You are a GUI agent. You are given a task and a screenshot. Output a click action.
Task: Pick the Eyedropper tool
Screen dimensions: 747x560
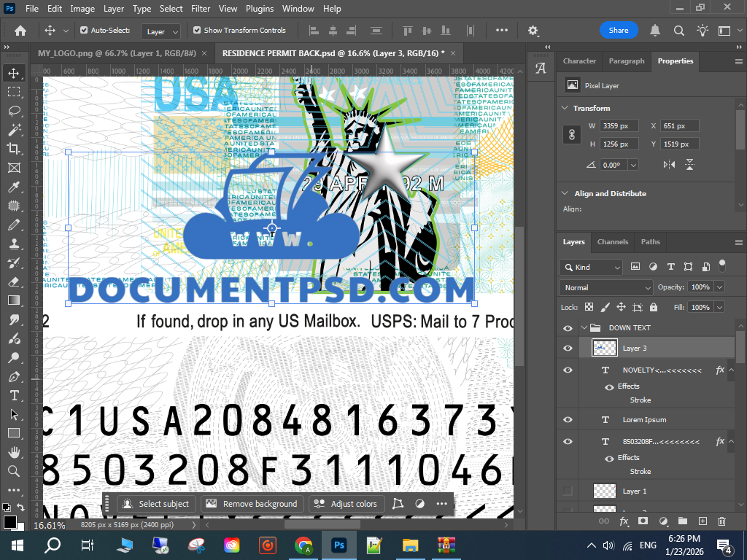pos(13,187)
